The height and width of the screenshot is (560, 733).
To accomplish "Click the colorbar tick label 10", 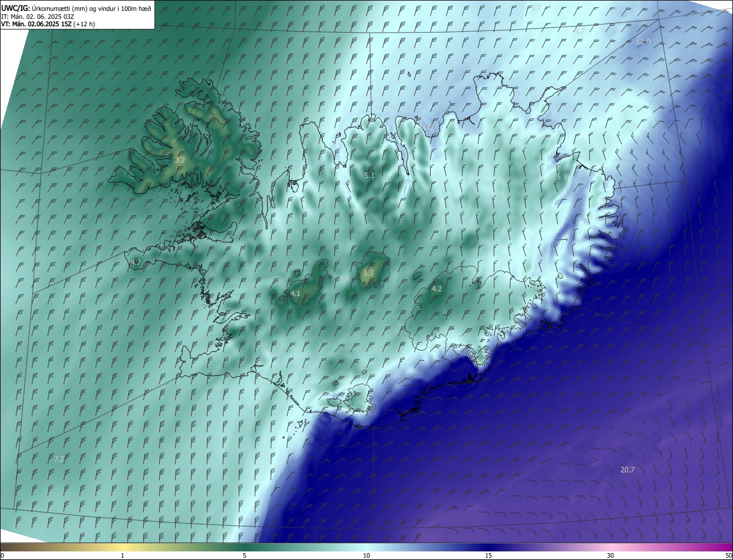I will (x=366, y=555).
